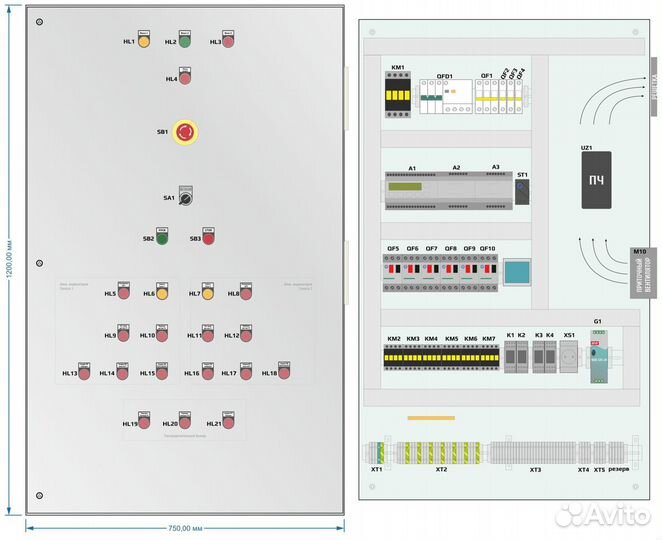662x540 pixels.
Task: Click the HL20 red indicator lamp
Action: coord(185,422)
